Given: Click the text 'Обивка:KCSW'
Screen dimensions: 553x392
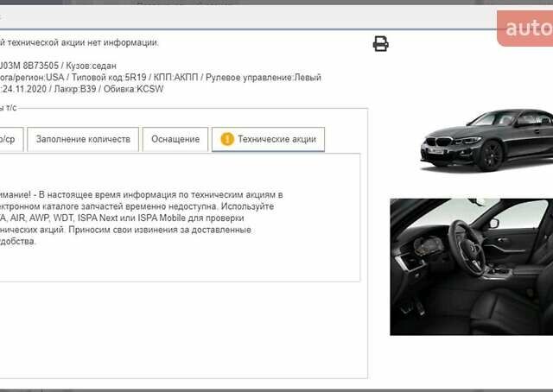Looking at the screenshot, I should (x=134, y=89).
